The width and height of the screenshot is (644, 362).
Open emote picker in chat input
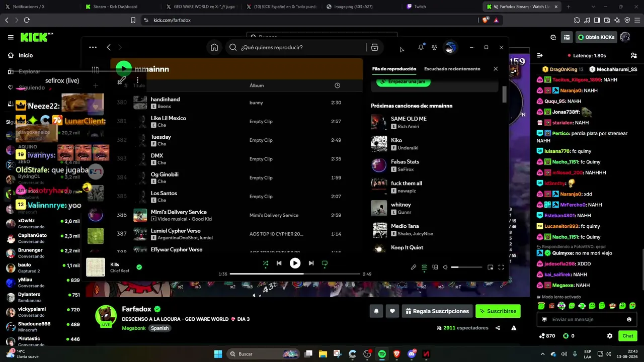click(629, 319)
